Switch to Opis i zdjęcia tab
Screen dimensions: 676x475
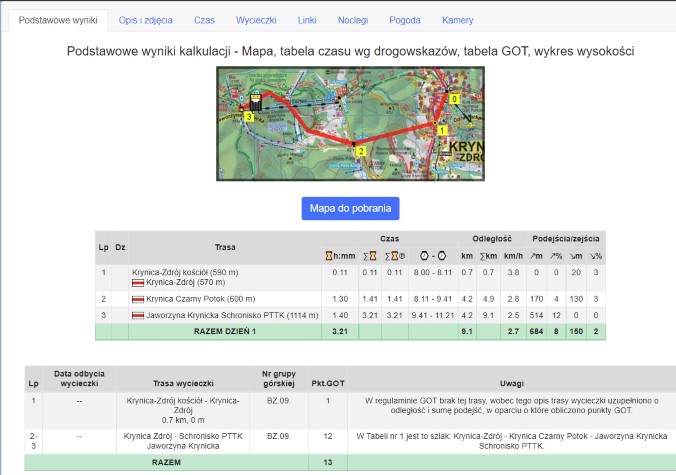(146, 20)
